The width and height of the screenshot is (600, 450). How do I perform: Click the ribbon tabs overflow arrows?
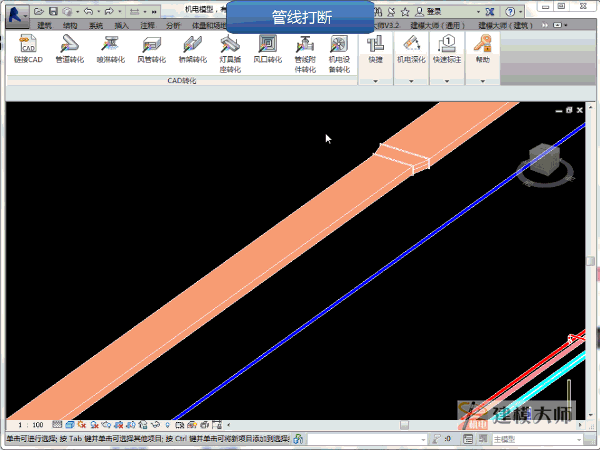pyautogui.click(x=545, y=25)
